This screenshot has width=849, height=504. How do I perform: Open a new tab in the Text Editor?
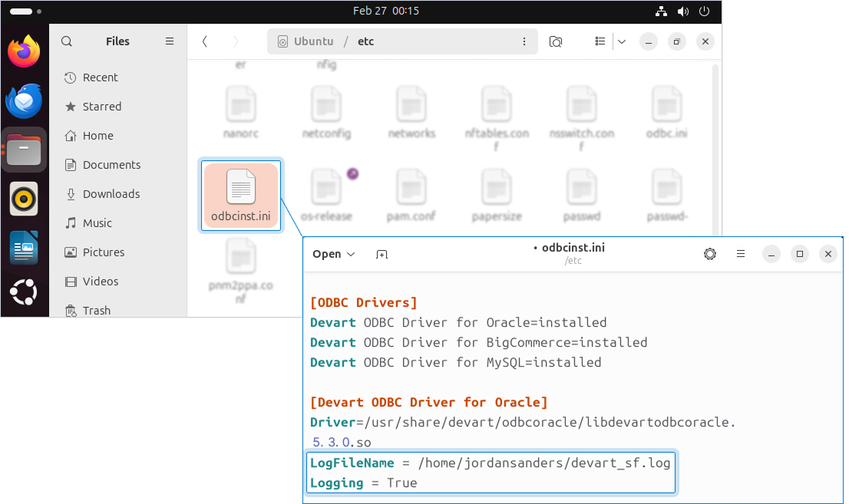point(382,254)
